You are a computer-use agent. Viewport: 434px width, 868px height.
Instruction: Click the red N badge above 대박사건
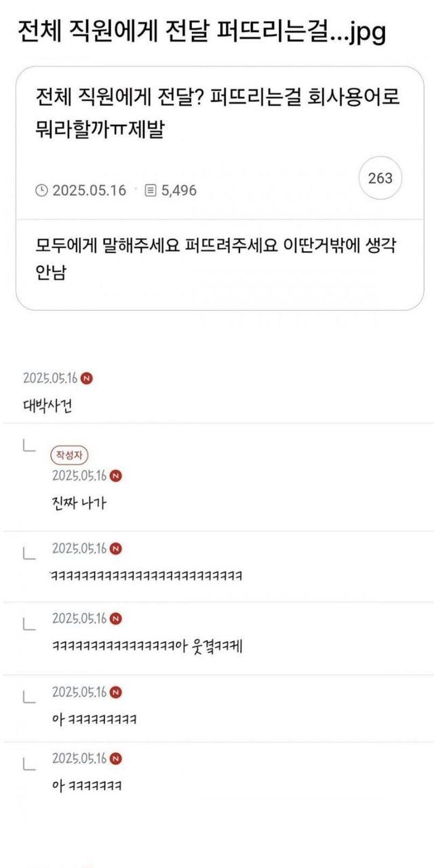point(86,378)
